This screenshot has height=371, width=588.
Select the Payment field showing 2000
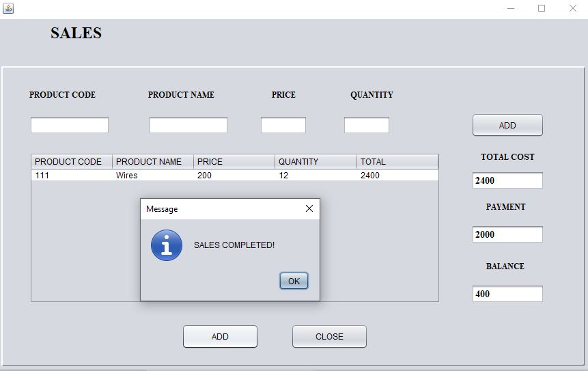point(507,234)
